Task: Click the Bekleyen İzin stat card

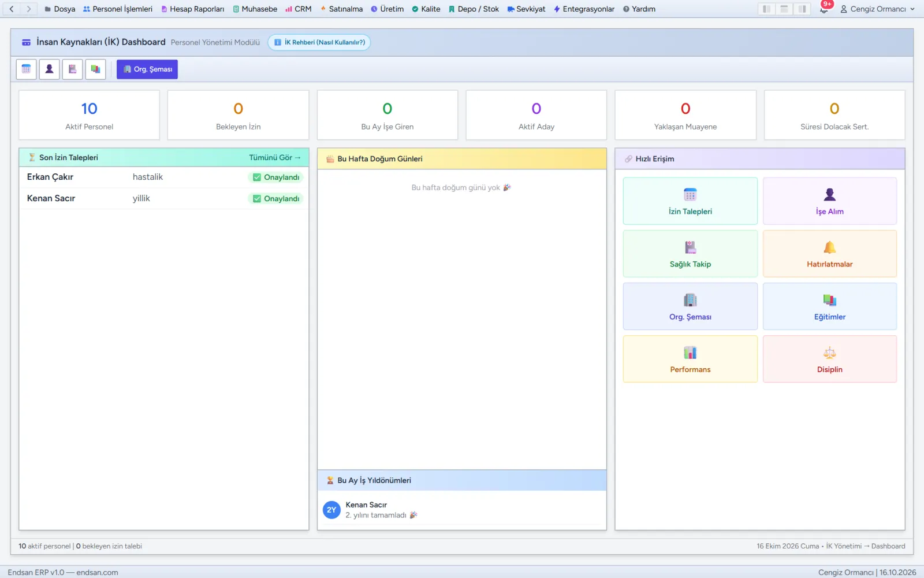Action: [239, 115]
